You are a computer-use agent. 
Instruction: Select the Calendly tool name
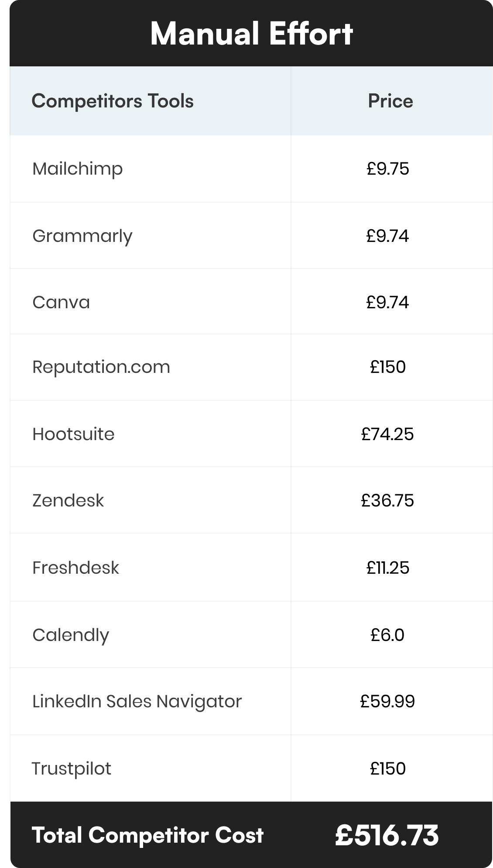tap(71, 635)
